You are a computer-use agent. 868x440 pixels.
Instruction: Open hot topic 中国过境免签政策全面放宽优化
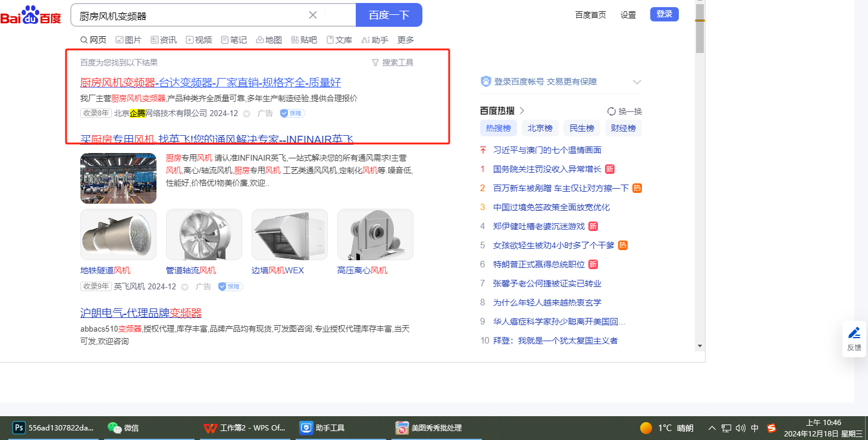tap(551, 207)
